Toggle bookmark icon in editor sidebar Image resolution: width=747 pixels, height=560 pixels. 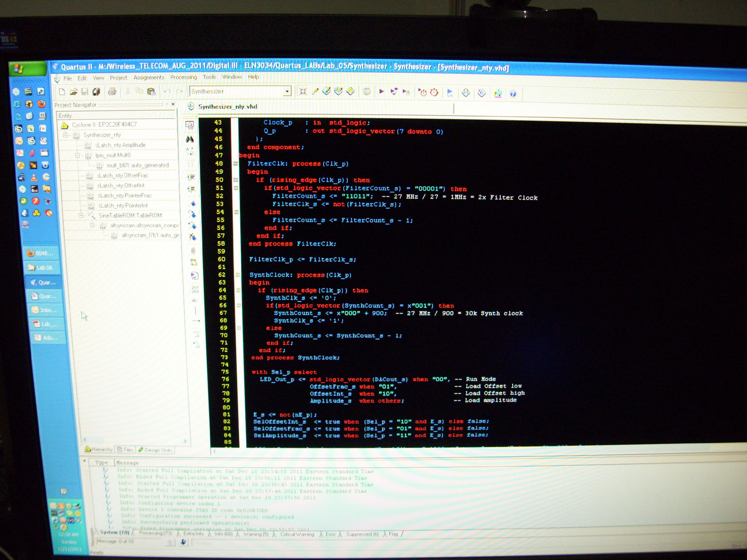click(x=191, y=203)
